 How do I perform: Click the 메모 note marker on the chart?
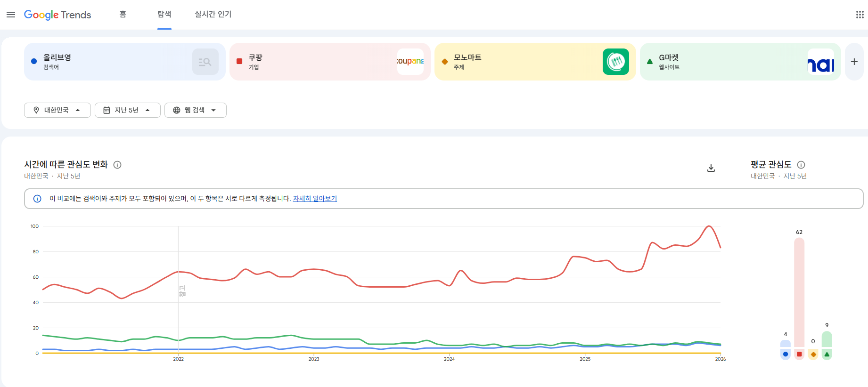[x=182, y=291]
